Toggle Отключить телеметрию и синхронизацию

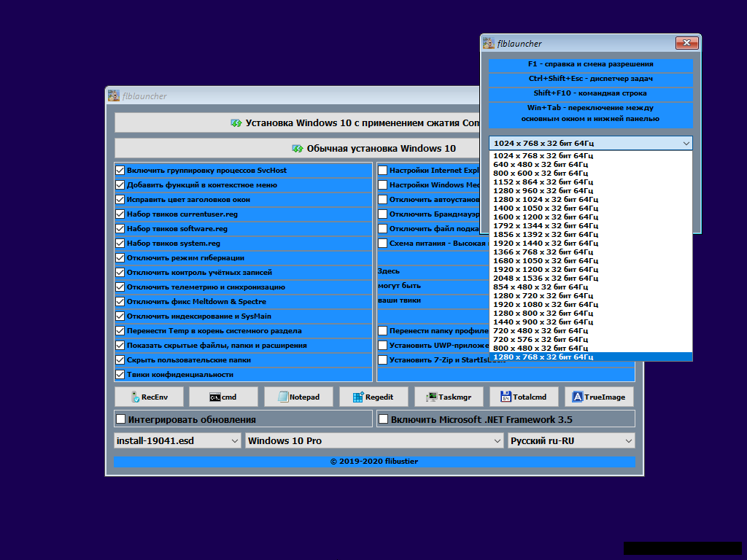point(120,287)
